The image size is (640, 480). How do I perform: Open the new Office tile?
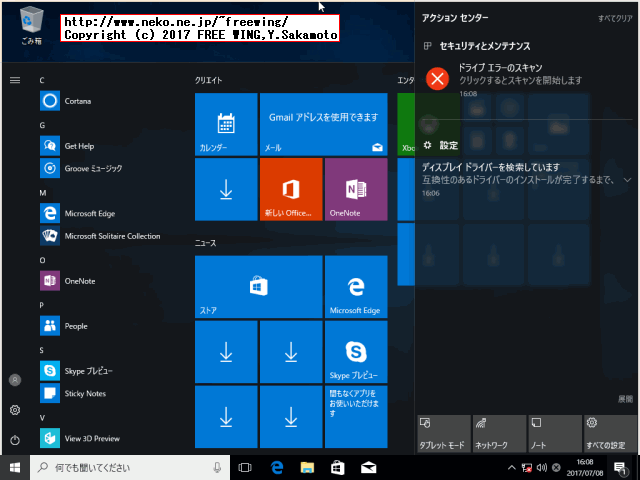[x=291, y=189]
